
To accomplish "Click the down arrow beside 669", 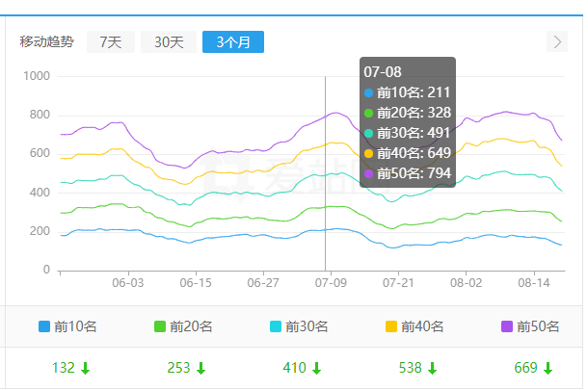I will click(x=548, y=369).
